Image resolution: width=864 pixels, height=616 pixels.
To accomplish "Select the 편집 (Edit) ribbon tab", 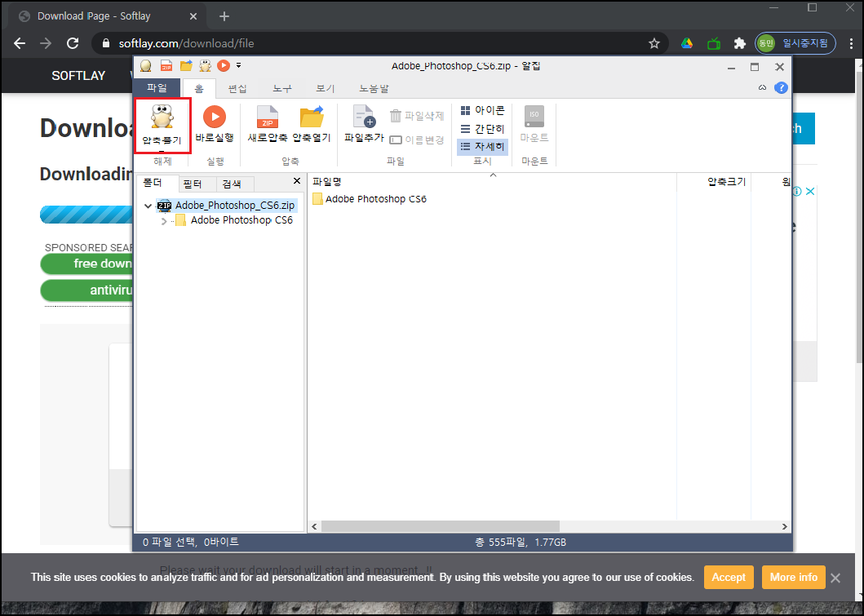I will tap(237, 88).
